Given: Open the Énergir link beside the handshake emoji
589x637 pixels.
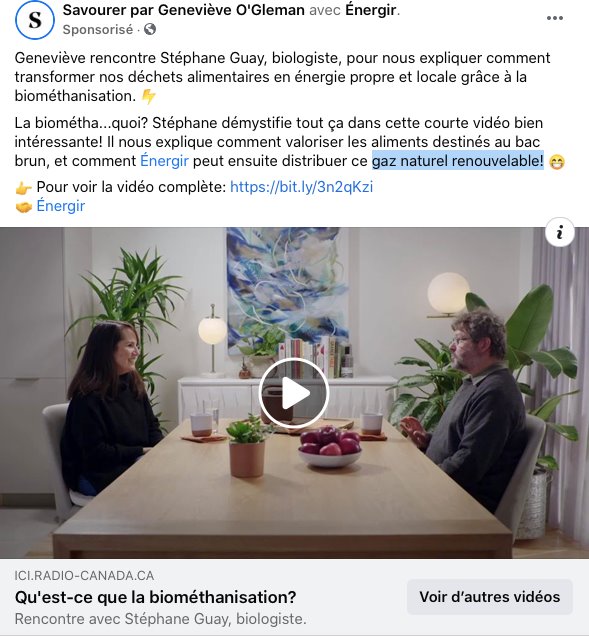Looking at the screenshot, I should tap(61, 206).
